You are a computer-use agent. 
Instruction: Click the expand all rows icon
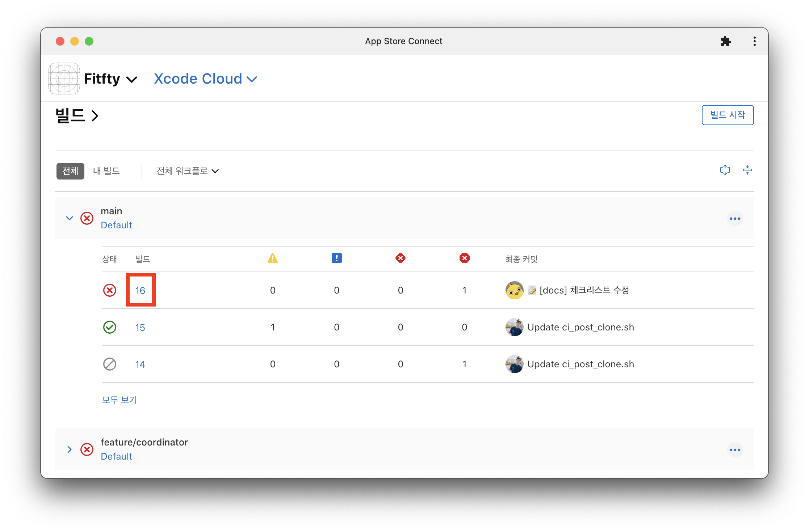click(725, 170)
